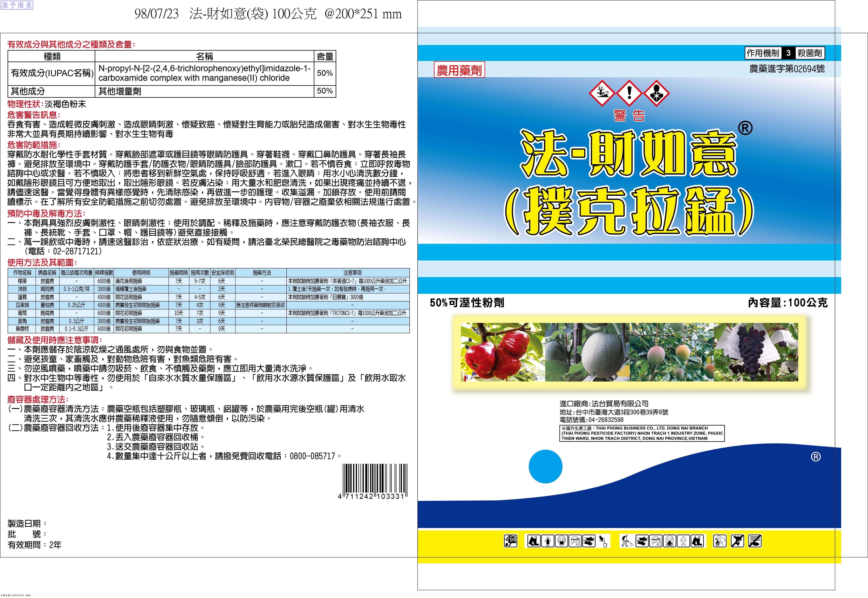Click the red 警告 warning word
Image resolution: width=868 pixels, height=598 pixels.
(x=629, y=115)
